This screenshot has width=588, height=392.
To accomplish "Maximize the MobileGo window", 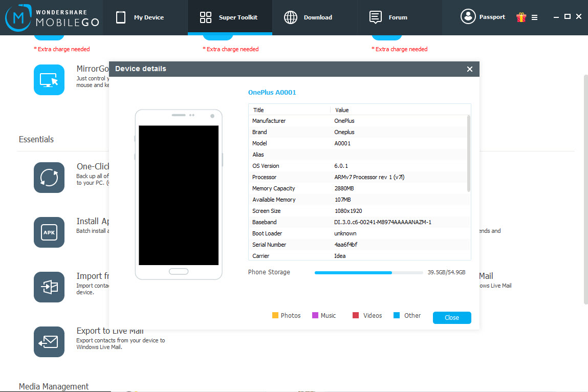I will [568, 16].
